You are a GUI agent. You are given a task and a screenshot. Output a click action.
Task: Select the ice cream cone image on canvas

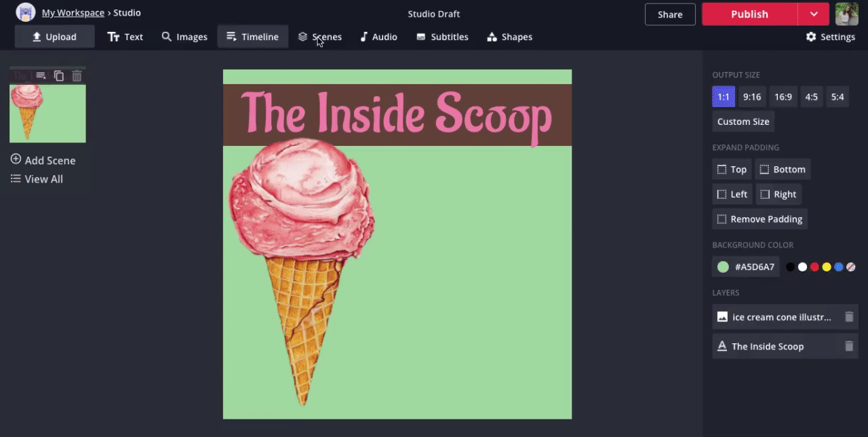(x=302, y=271)
